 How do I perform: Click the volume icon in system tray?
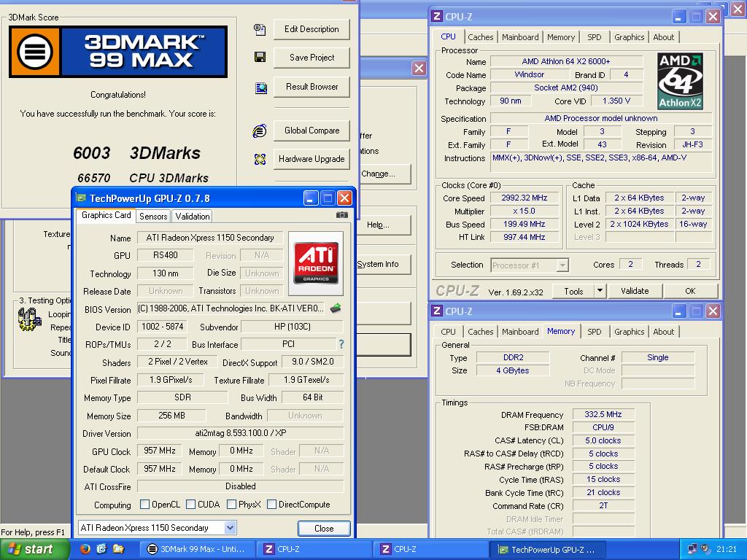tap(705, 549)
